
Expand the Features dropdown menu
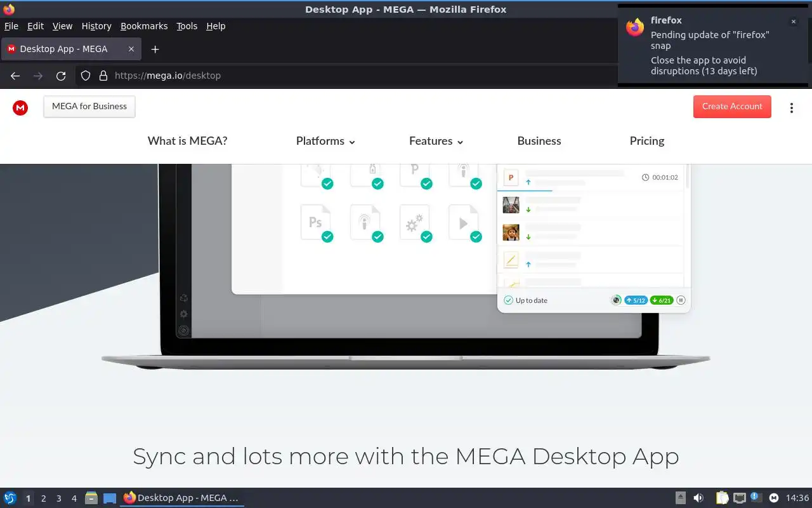436,141
